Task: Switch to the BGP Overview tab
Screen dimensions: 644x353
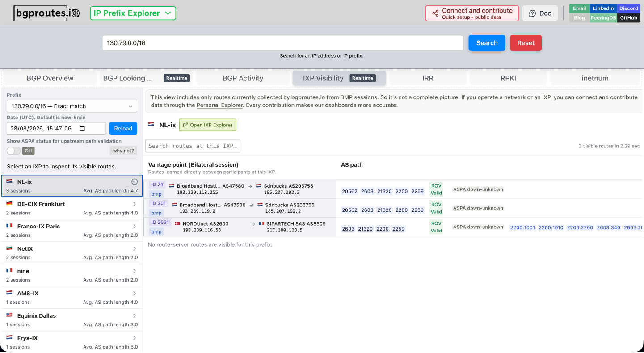Action: point(50,78)
